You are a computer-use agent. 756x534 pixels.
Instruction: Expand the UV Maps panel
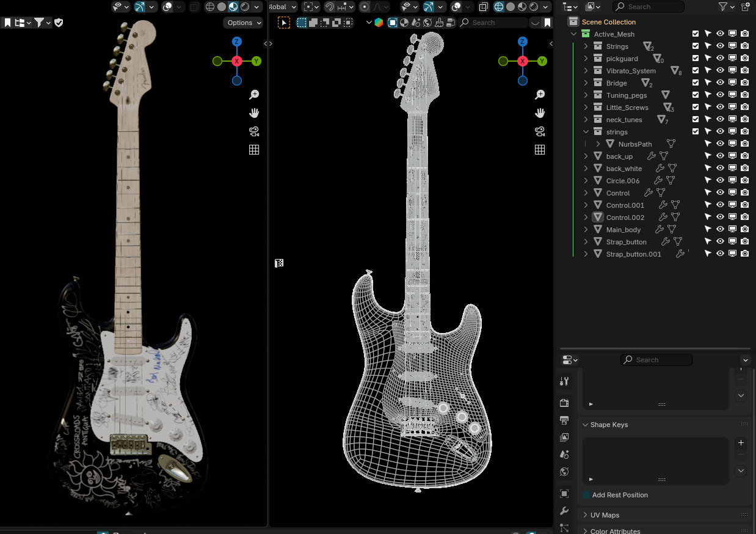point(585,515)
